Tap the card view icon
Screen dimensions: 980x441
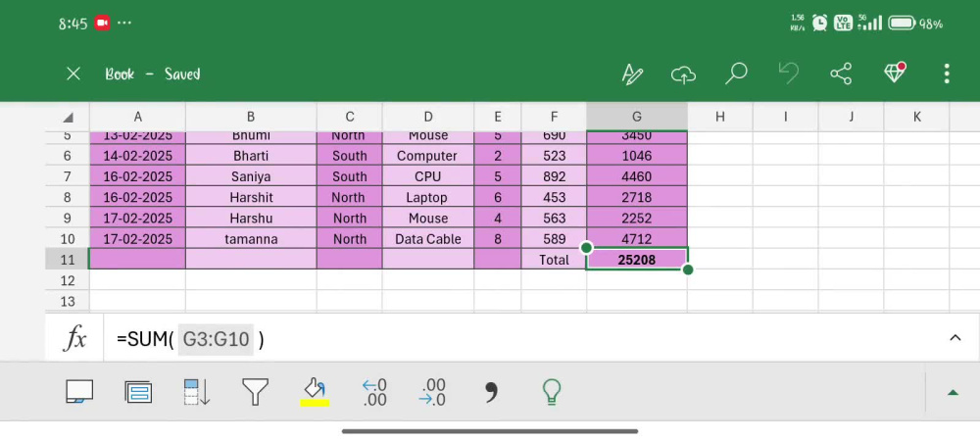(138, 392)
